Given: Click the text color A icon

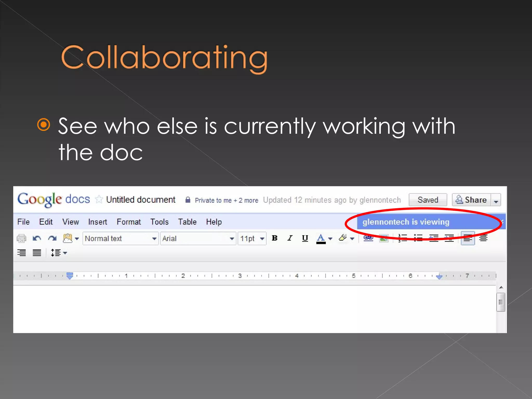Looking at the screenshot, I should click(x=321, y=238).
